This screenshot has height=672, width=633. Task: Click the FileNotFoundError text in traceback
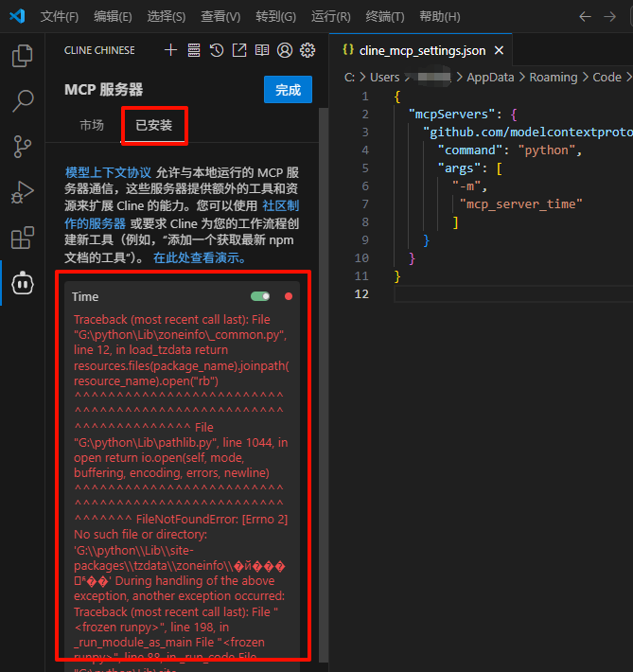[x=187, y=520]
